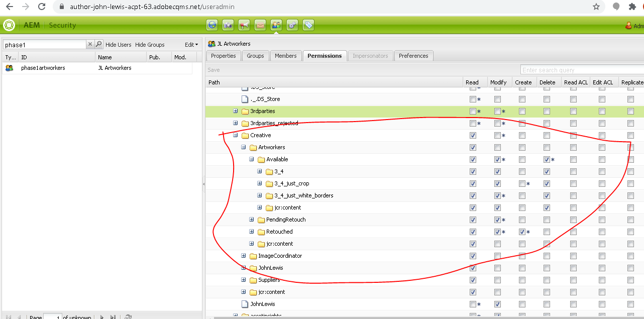The image size is (644, 319).
Task: Collapse the Creative folder tree node
Action: (x=236, y=135)
